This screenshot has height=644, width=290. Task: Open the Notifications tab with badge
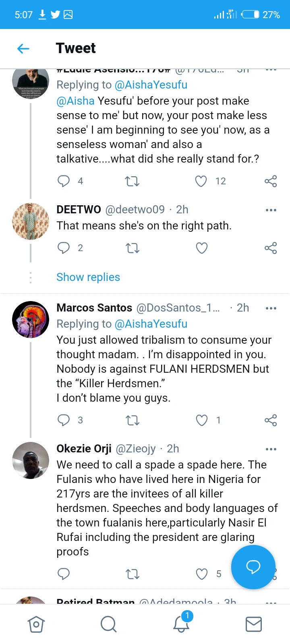pos(181,623)
